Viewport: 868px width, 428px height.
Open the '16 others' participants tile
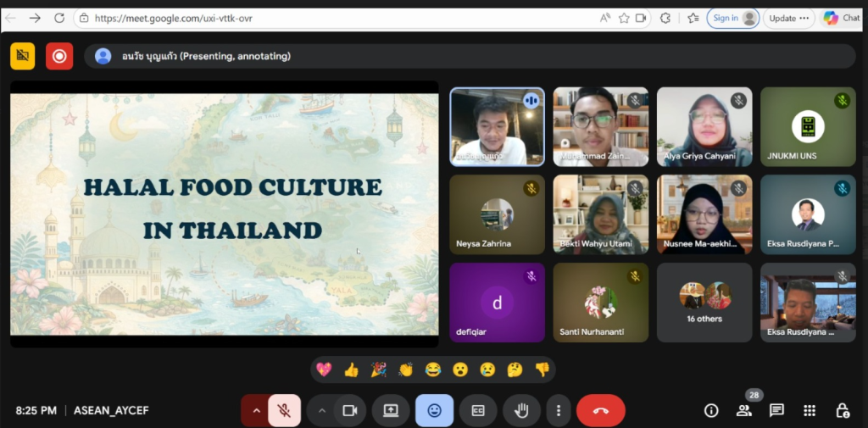(x=704, y=303)
